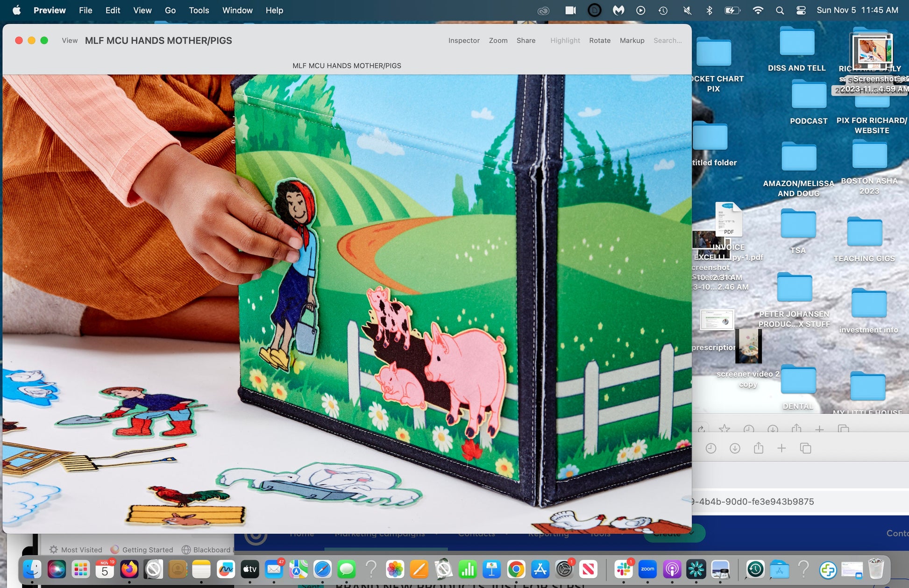Open the Time Machine menu bar icon
Viewport: 909px width, 588px height.
[663, 10]
